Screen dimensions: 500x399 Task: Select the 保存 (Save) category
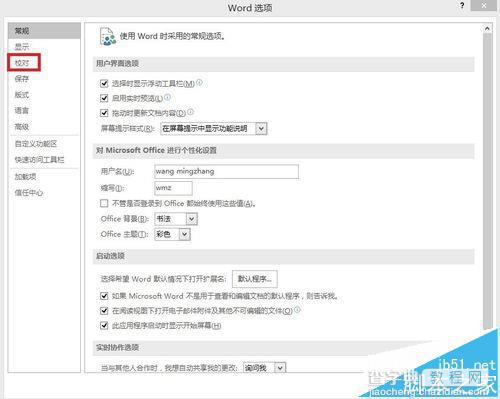[22, 79]
